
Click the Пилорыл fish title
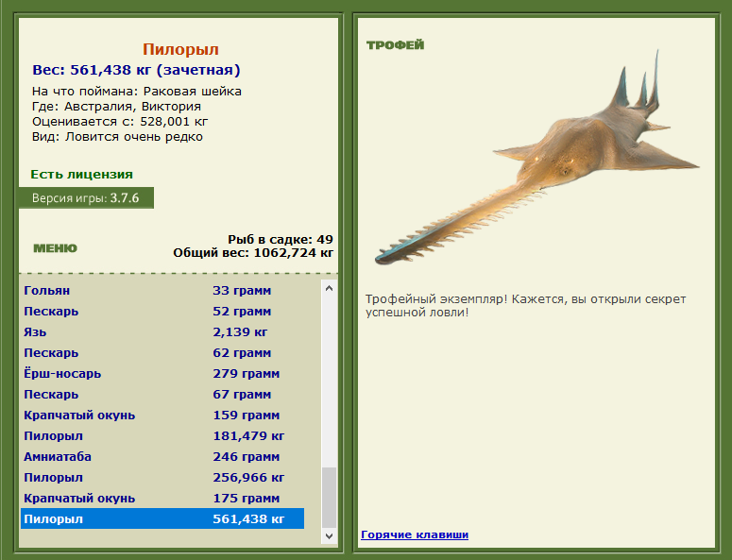tap(180, 49)
